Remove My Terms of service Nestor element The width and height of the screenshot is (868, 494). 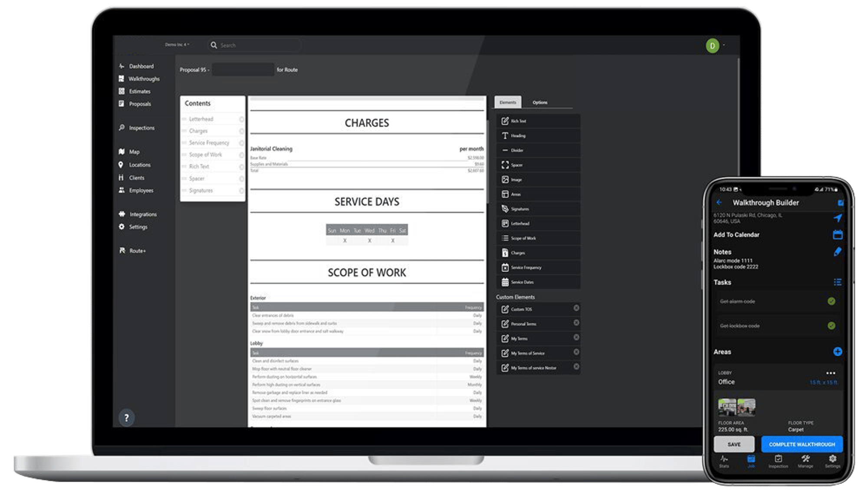pyautogui.click(x=576, y=367)
